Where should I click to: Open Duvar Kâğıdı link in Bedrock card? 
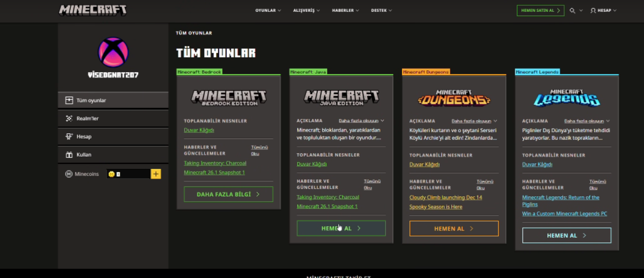coord(199,130)
